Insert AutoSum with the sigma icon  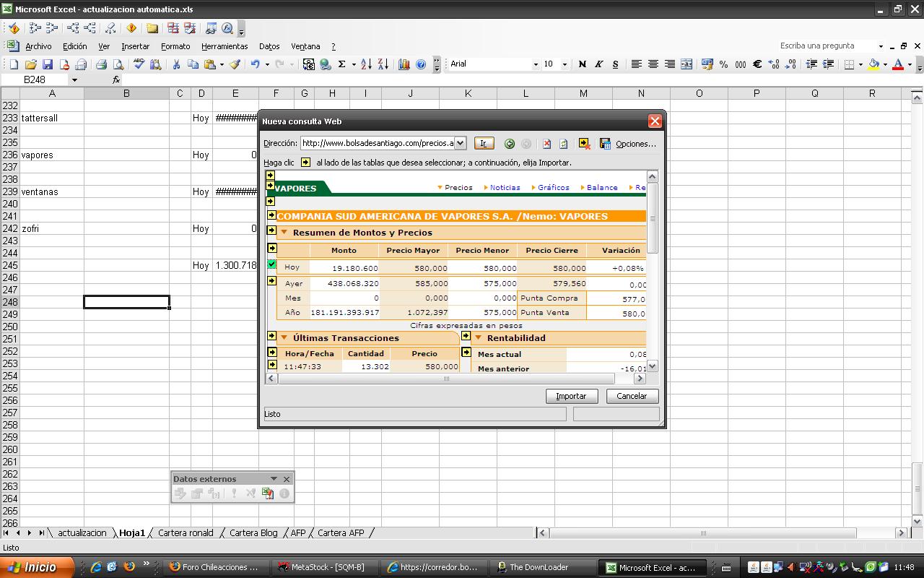coord(342,64)
